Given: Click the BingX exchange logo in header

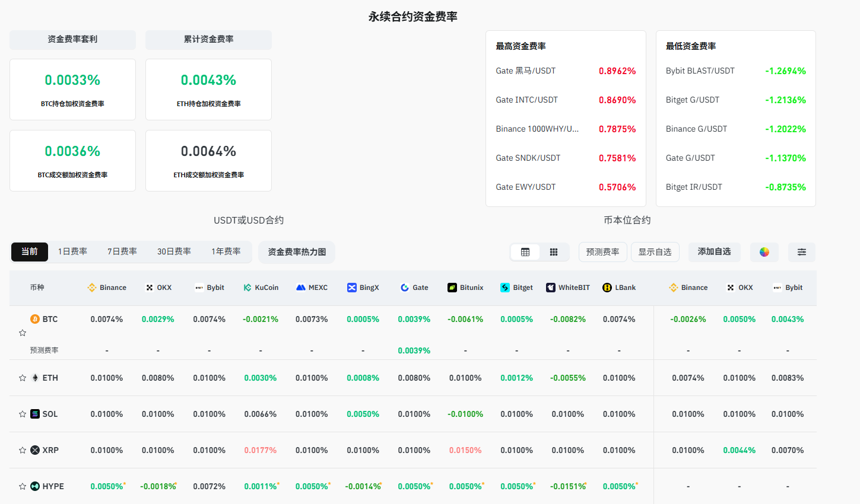Looking at the screenshot, I should (x=352, y=288).
